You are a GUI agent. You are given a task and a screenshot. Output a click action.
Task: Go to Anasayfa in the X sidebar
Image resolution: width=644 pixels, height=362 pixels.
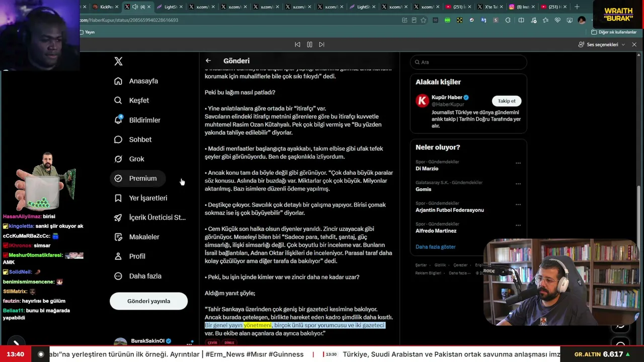[x=136, y=81]
